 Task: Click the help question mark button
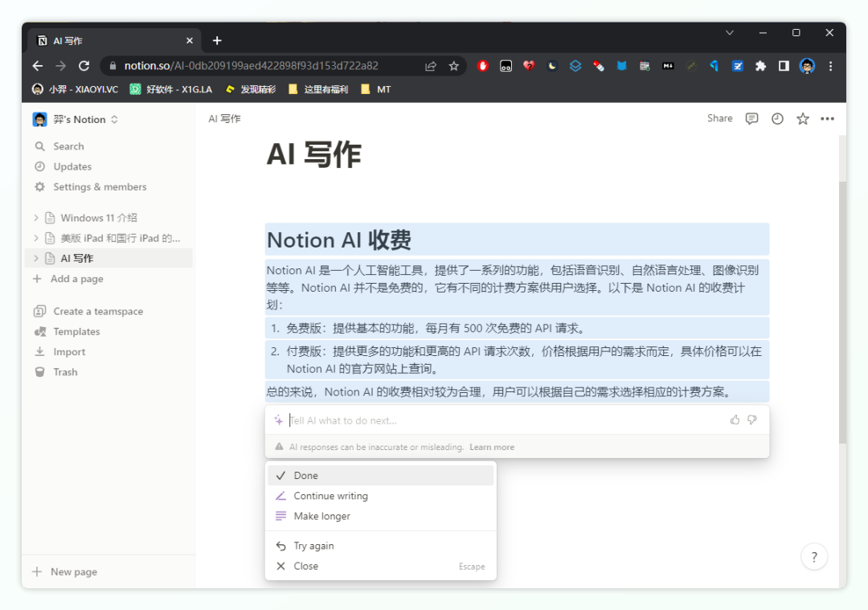tap(814, 556)
